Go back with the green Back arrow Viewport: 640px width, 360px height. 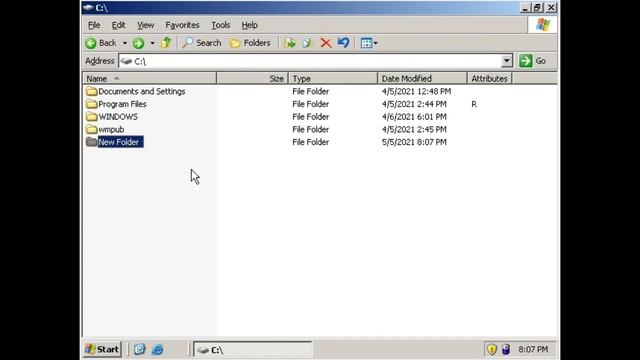point(101,43)
